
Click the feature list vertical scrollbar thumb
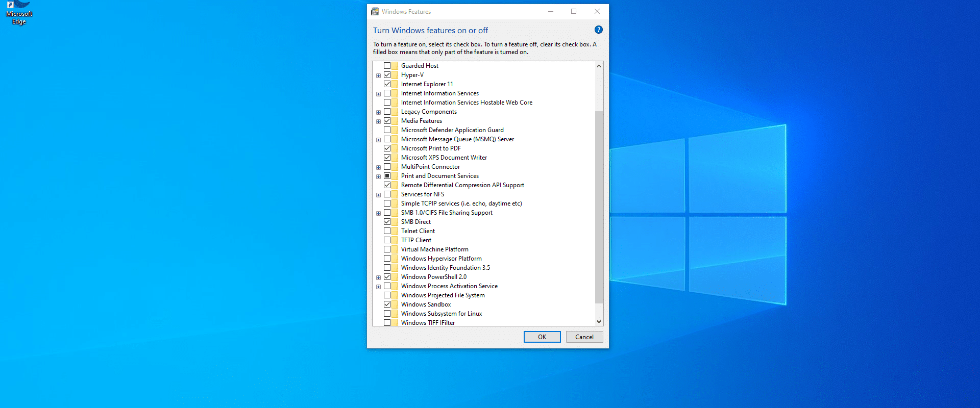[599, 207]
